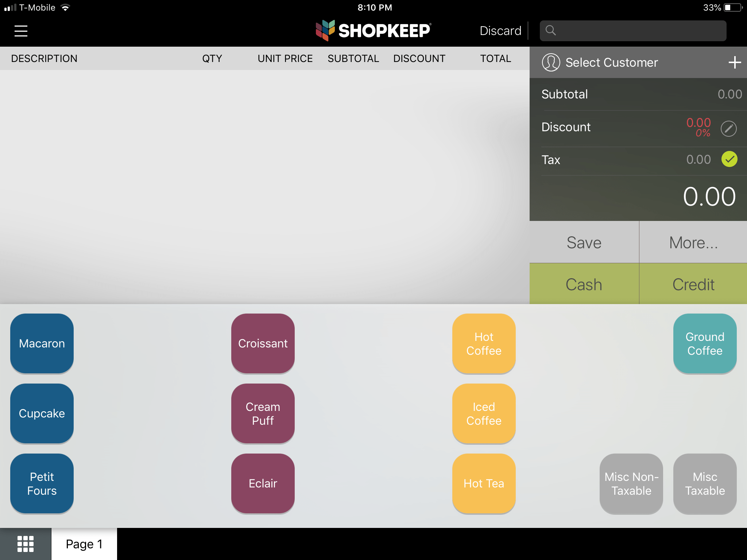
Task: Click the search input field
Action: coord(633,31)
